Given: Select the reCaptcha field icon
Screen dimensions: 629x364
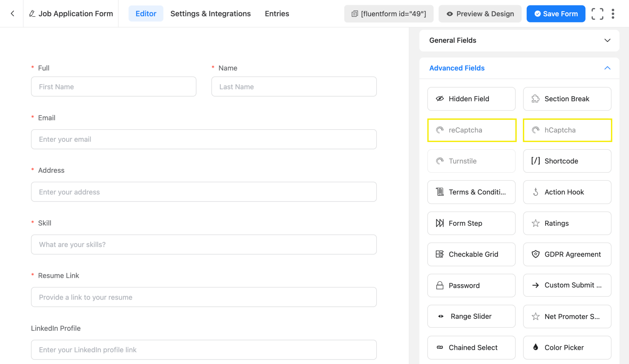Looking at the screenshot, I should (x=440, y=130).
